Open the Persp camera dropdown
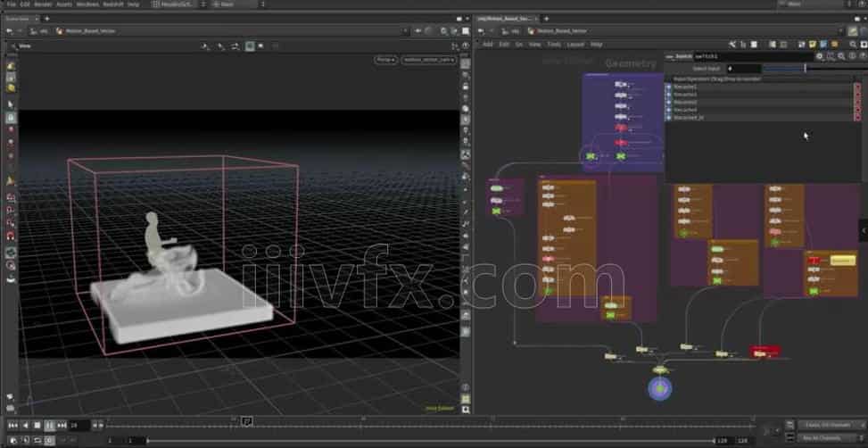 pos(385,60)
